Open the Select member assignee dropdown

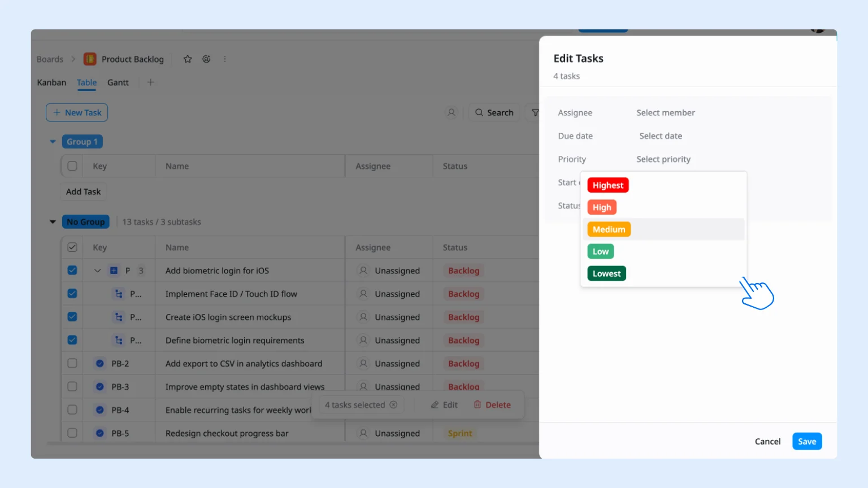click(x=666, y=112)
